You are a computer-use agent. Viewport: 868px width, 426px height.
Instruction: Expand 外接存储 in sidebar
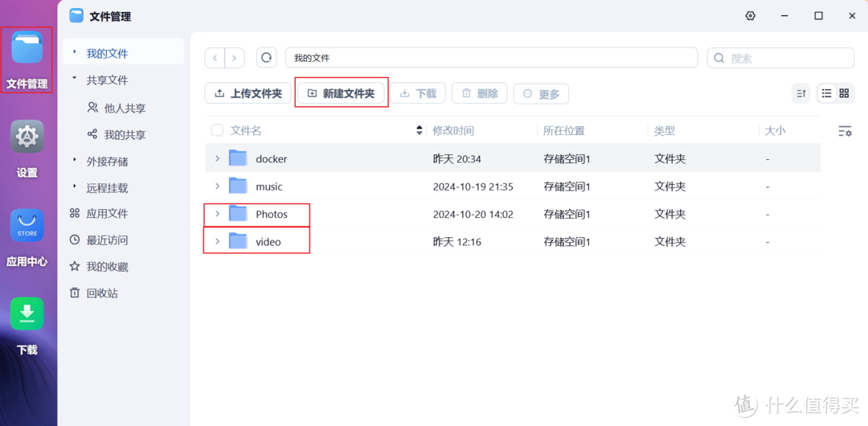point(74,160)
